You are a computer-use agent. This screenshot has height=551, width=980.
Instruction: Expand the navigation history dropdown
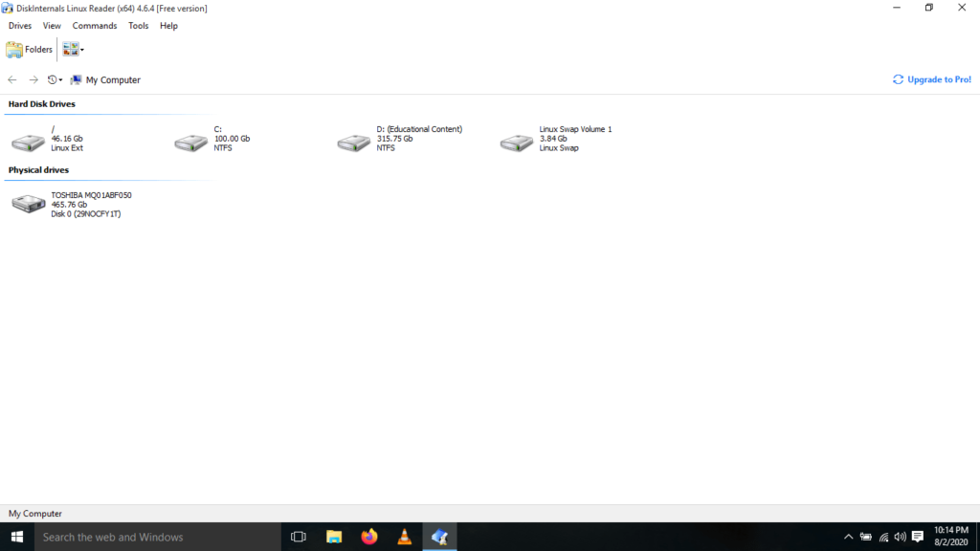coord(56,80)
